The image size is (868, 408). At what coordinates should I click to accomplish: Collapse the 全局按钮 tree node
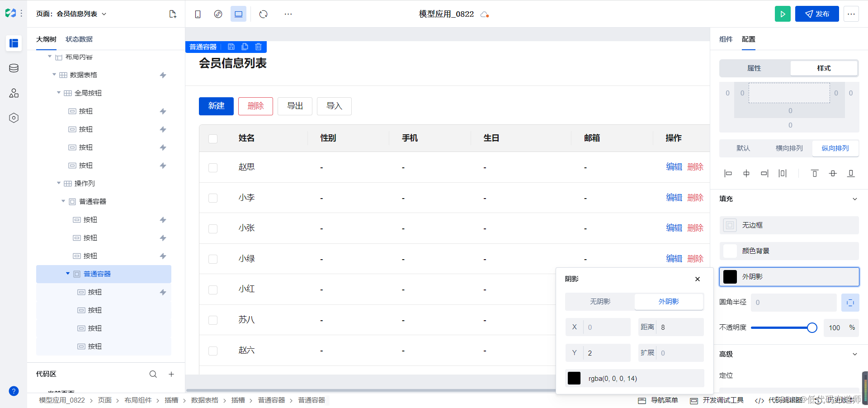coord(59,93)
